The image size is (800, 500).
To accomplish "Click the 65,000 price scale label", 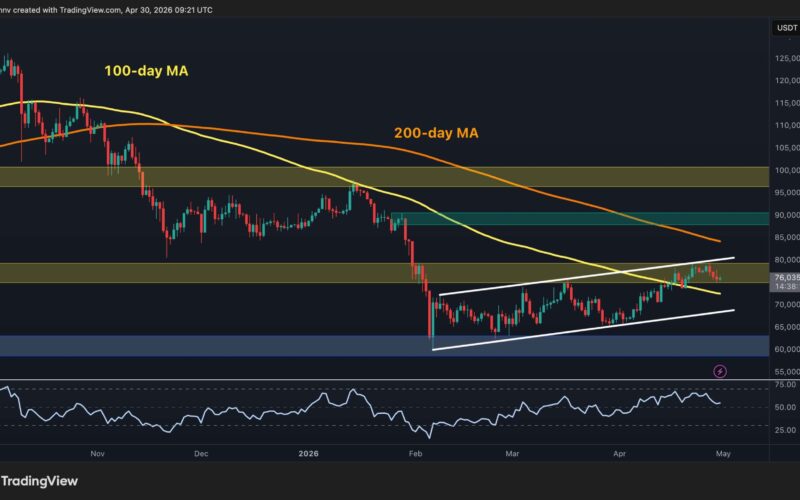I will pyautogui.click(x=787, y=327).
